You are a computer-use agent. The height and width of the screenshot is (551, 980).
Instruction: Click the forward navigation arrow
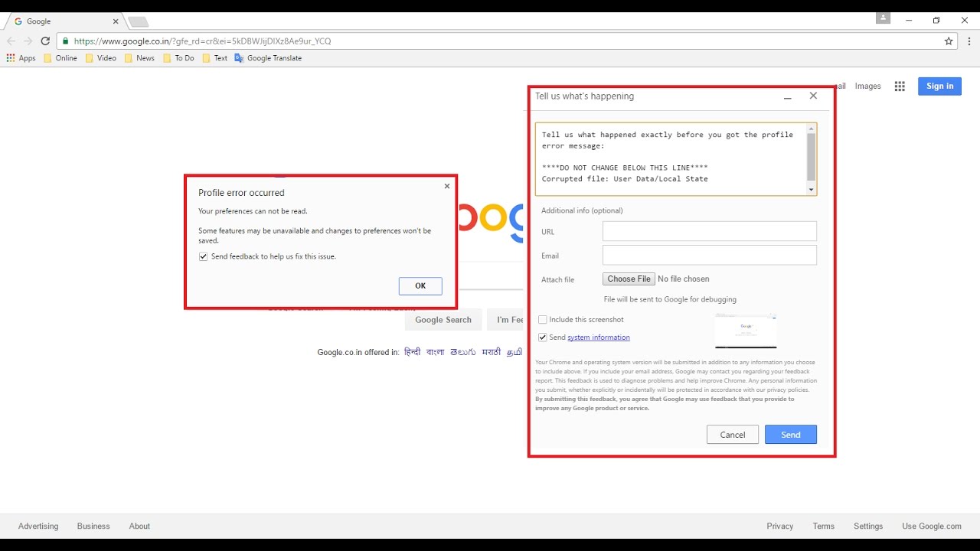(28, 41)
